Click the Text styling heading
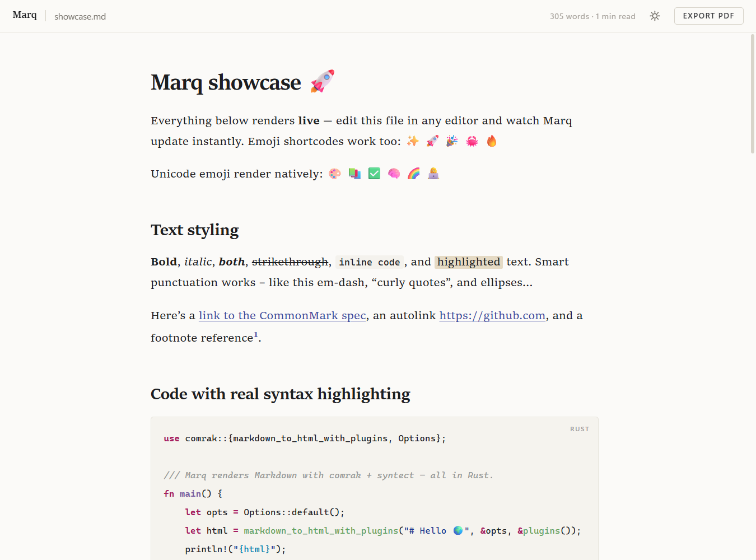This screenshot has width=756, height=560. pyautogui.click(x=195, y=230)
